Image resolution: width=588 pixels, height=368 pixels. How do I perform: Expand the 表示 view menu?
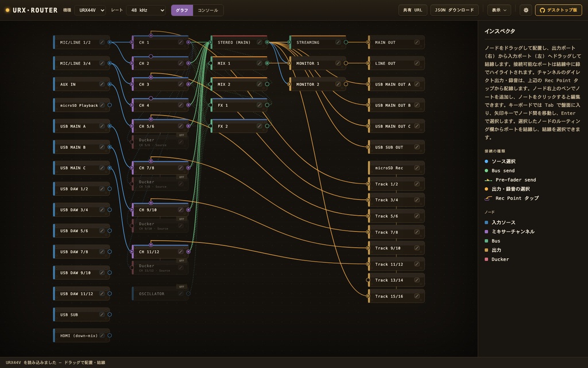tap(499, 10)
